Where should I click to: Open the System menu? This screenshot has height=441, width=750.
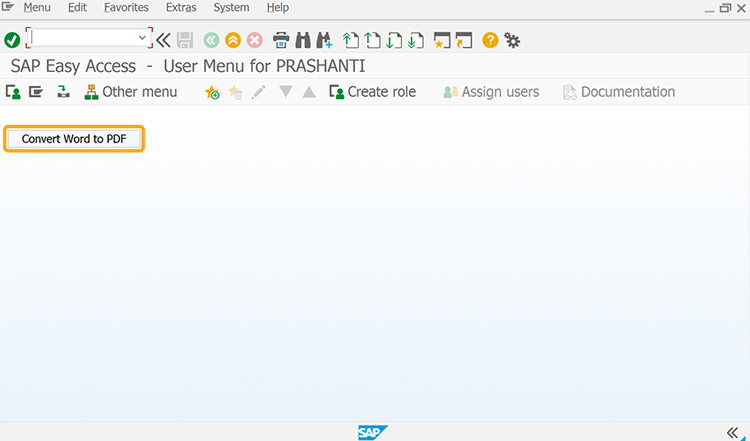pos(231,8)
